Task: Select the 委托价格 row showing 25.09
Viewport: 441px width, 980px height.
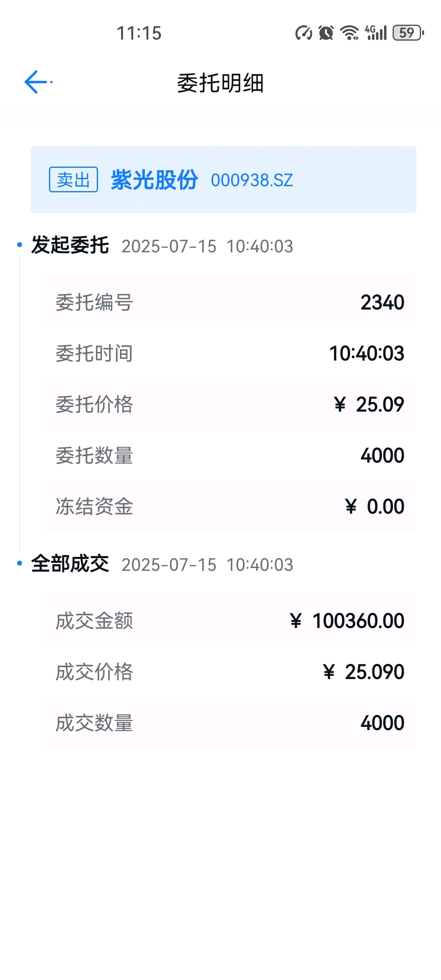Action: 229,404
